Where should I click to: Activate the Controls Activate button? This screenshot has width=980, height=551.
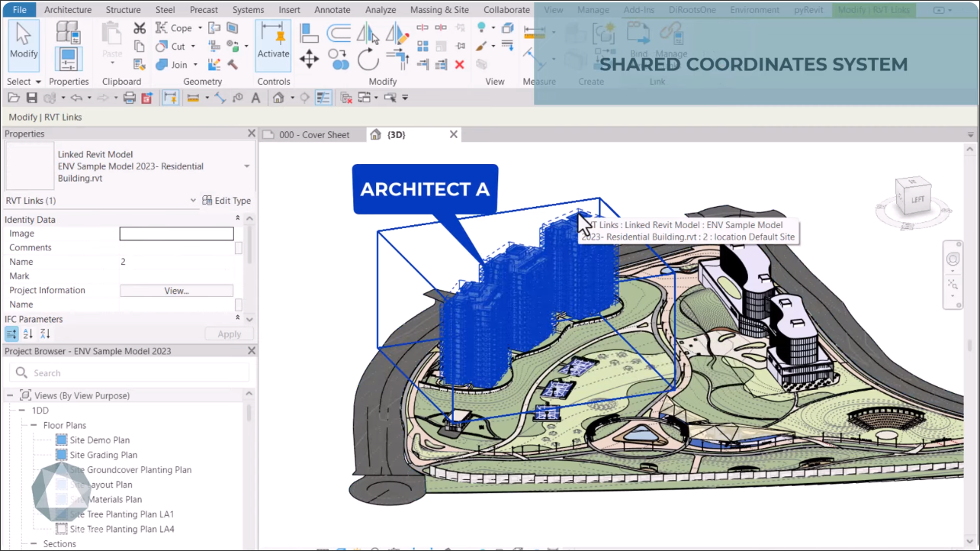273,44
